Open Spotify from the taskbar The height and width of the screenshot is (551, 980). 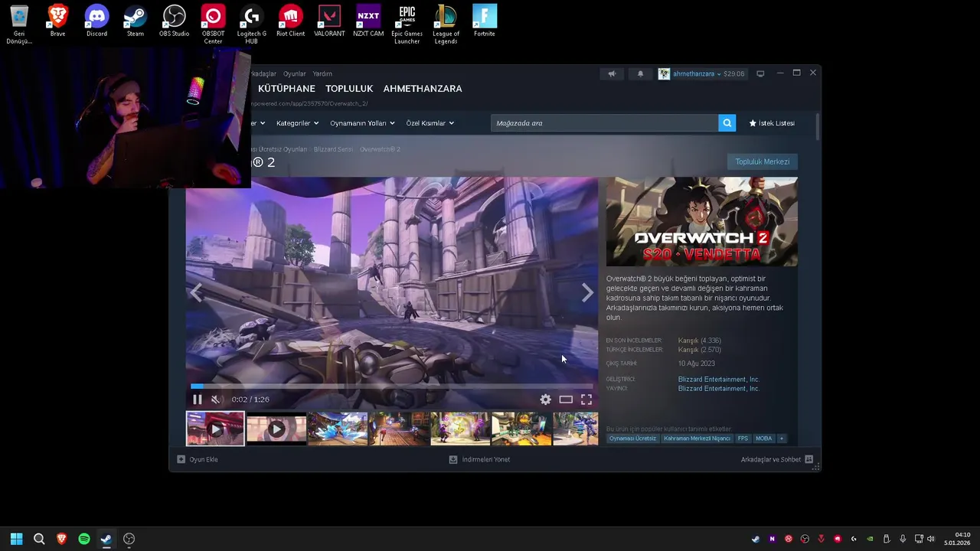click(84, 539)
